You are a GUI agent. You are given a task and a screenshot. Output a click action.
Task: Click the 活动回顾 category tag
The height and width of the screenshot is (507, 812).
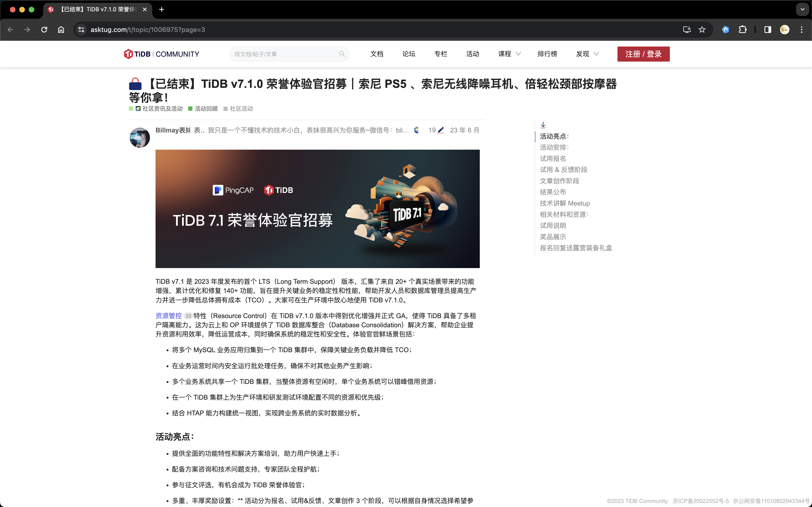pyautogui.click(x=203, y=109)
